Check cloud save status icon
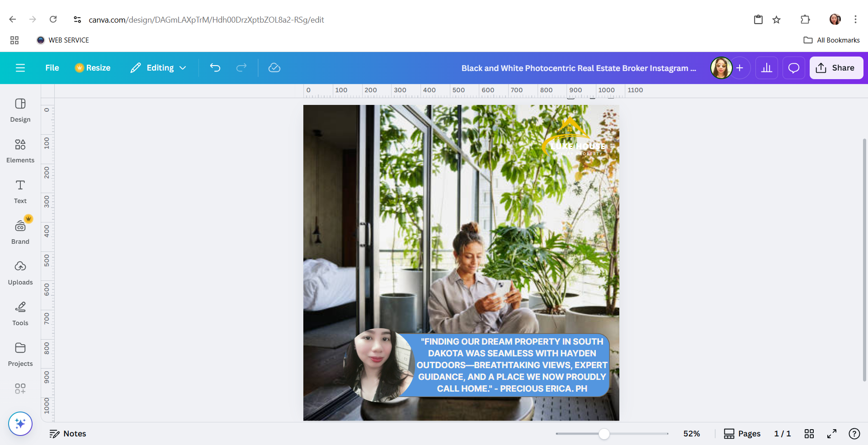 click(x=274, y=68)
